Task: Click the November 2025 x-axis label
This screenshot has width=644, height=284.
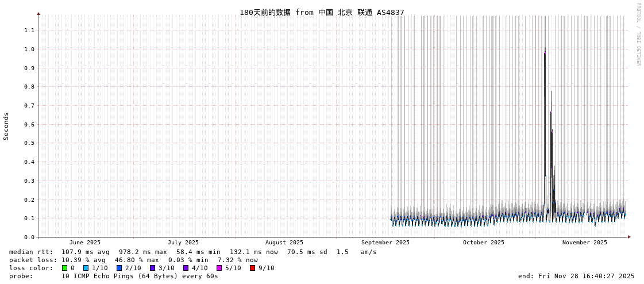Action: pyautogui.click(x=585, y=243)
